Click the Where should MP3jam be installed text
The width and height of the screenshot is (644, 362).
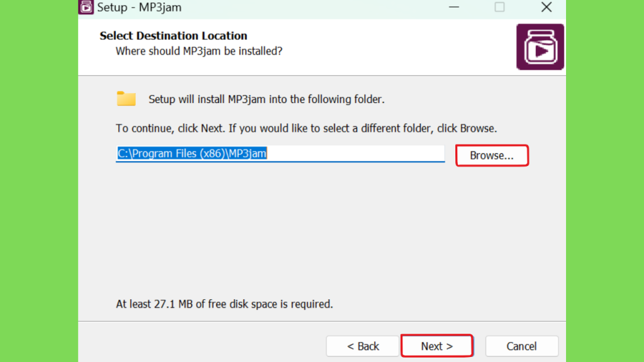click(x=199, y=52)
